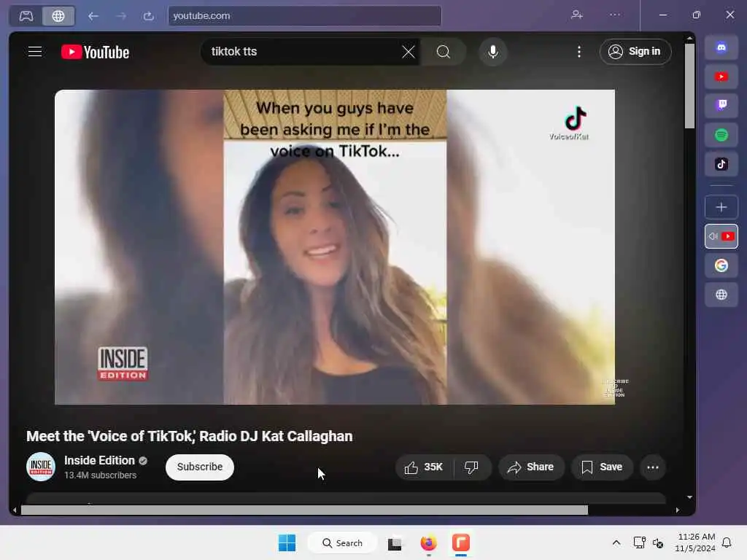Open the Inside Edition channel avatar
Image resolution: width=747 pixels, height=560 pixels.
(x=41, y=467)
